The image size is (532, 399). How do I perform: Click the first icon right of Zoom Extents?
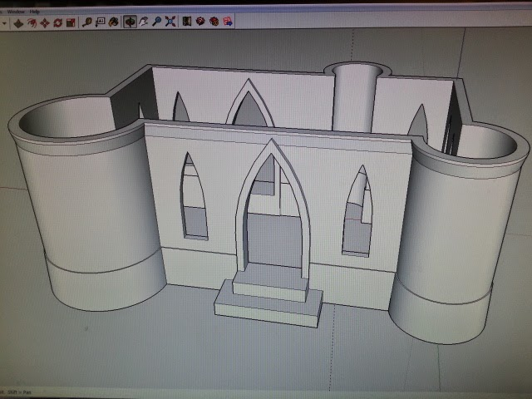pos(187,22)
